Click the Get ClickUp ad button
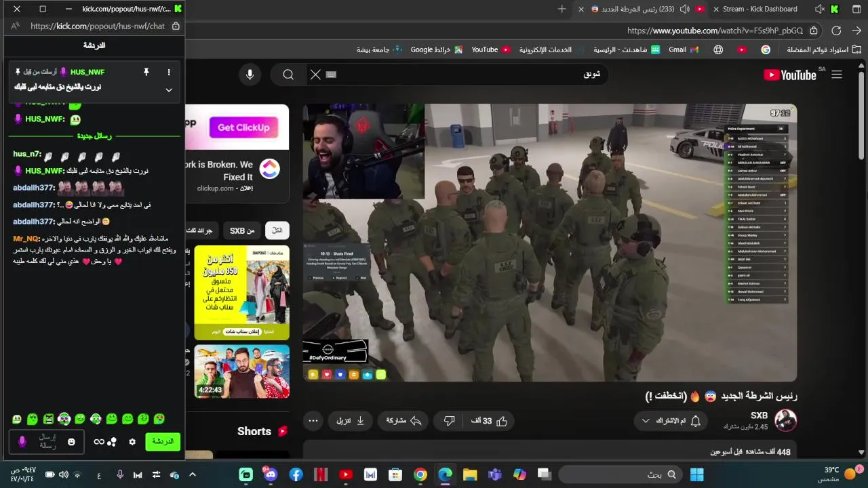This screenshot has width=868, height=488. [243, 127]
